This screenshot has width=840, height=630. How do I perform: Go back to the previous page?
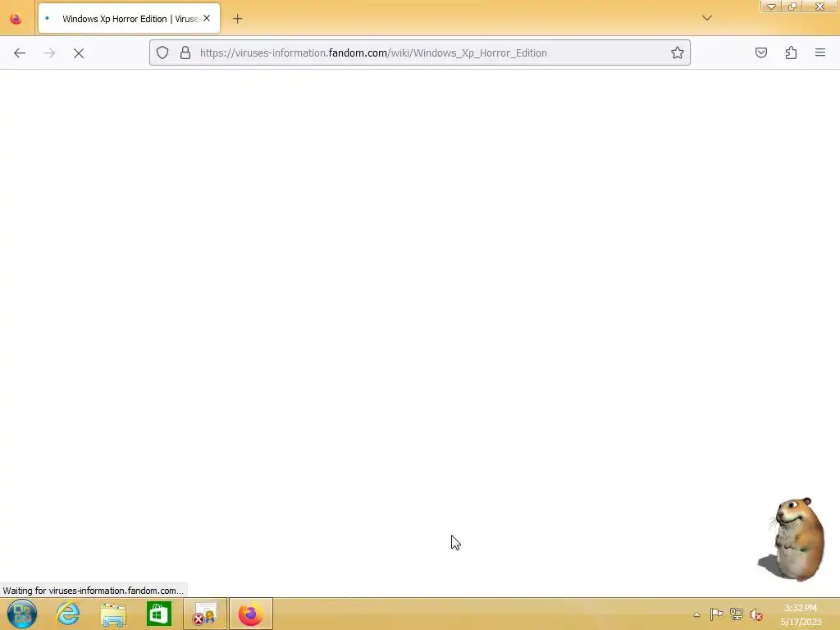point(20,53)
